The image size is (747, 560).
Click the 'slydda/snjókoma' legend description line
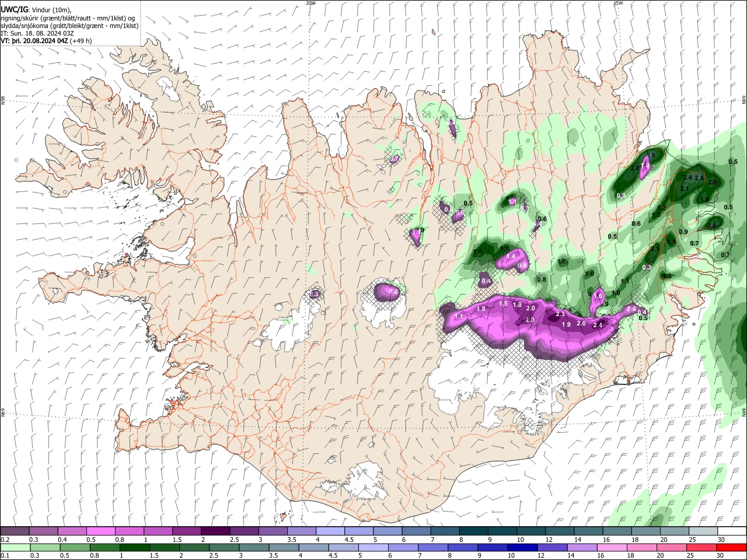[x=69, y=26]
